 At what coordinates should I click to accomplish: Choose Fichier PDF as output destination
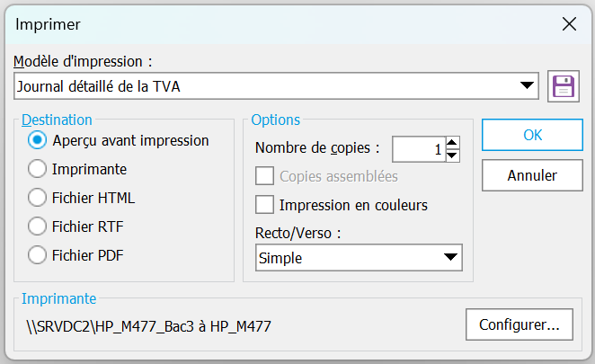tap(38, 254)
